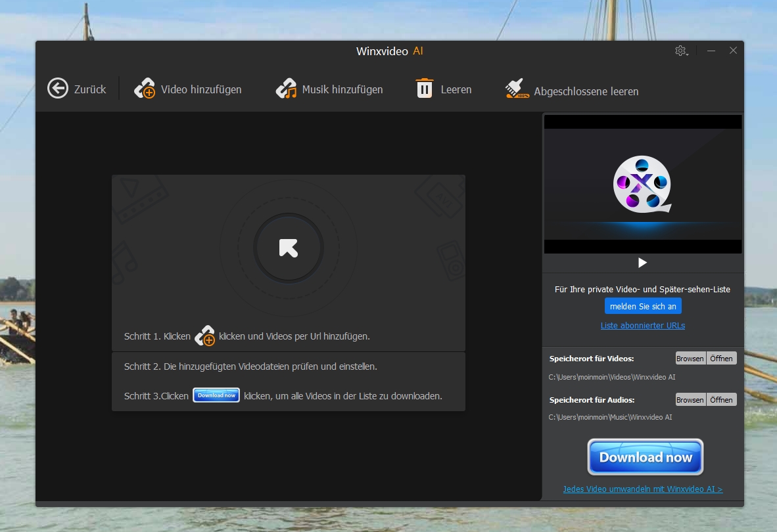The width and height of the screenshot is (777, 532).
Task: Click the 'Speicherort für Audios:' label
Action: click(x=592, y=399)
